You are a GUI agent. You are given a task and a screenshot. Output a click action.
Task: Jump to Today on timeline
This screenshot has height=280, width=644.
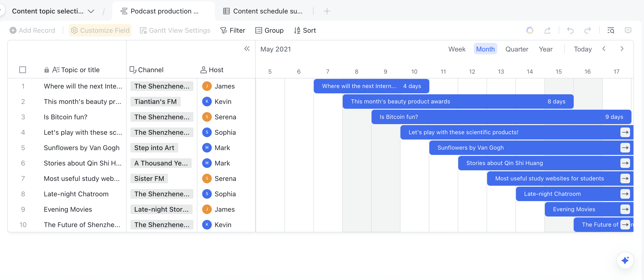point(582,49)
